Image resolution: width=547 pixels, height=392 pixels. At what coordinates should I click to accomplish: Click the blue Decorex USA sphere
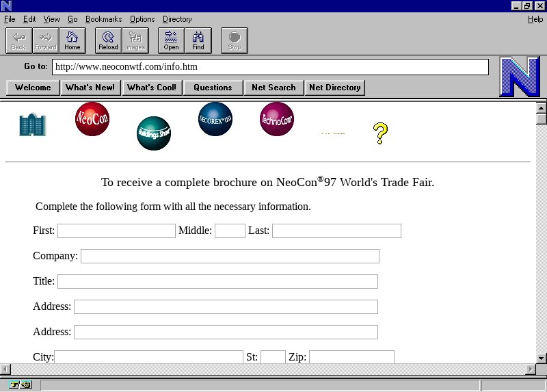215,119
